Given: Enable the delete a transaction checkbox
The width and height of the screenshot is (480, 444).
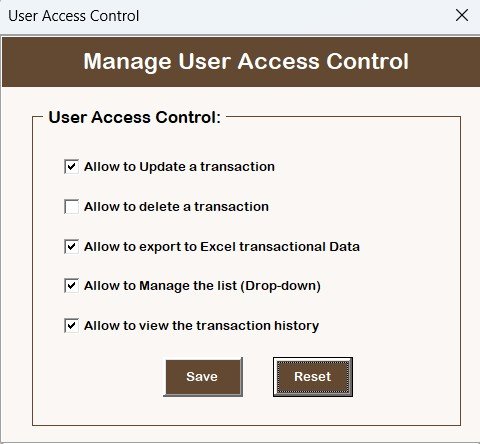Looking at the screenshot, I should click(71, 207).
